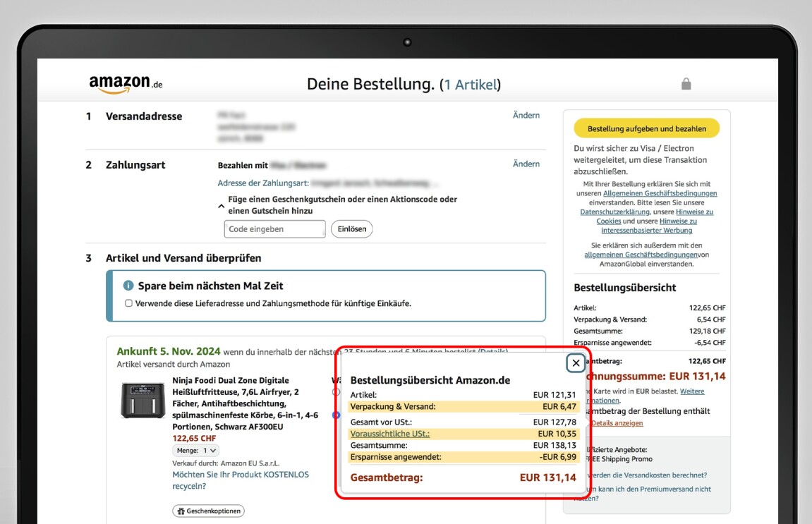Screen dimensions: 812x524
Task: Click the Ninja Foodi airfryer thumbnail
Action: (x=143, y=401)
